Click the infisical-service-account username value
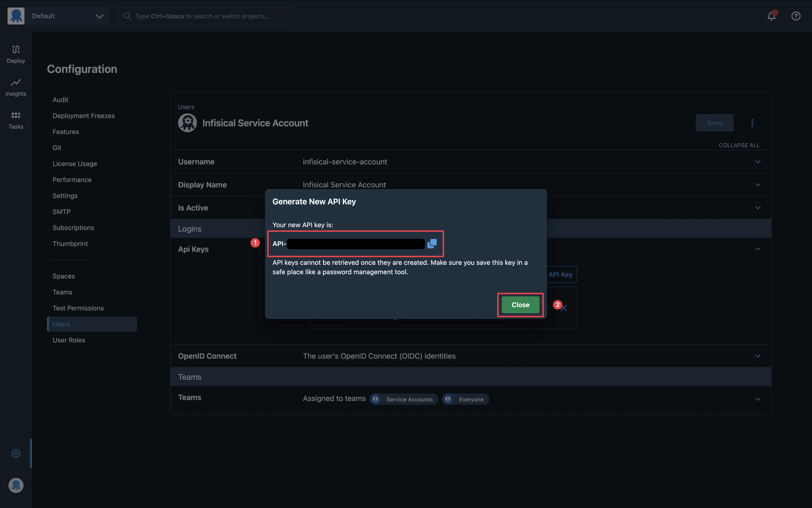 [x=345, y=162]
